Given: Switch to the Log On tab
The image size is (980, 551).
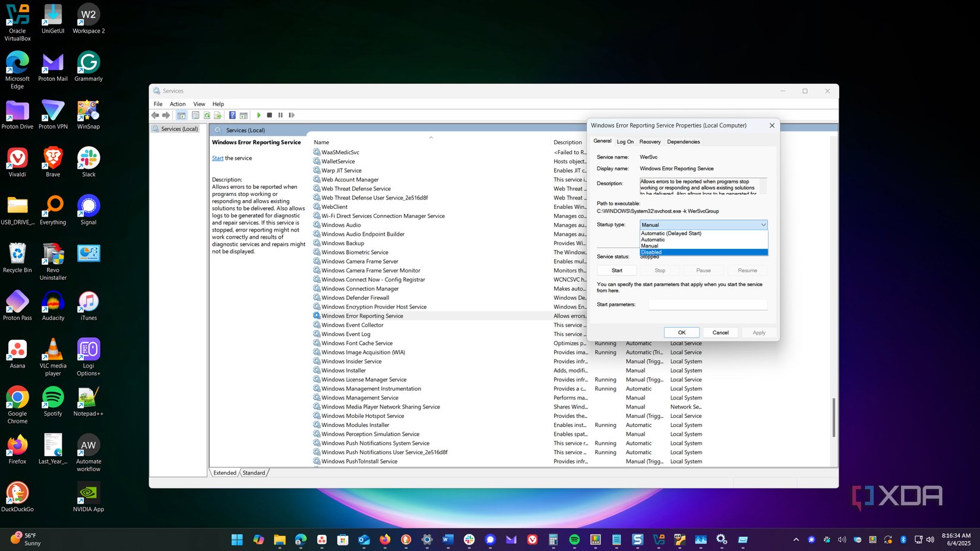Looking at the screenshot, I should coord(625,141).
